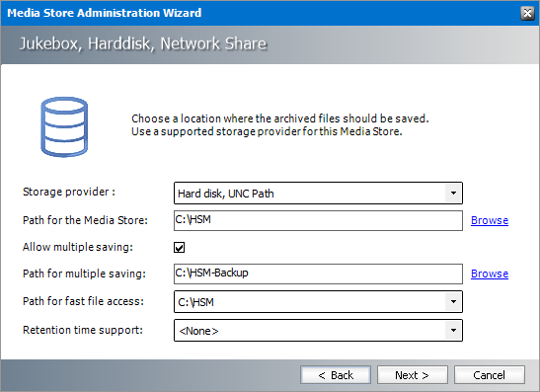Click the 'Storage provider :' label
The width and height of the screenshot is (540, 392).
(69, 192)
